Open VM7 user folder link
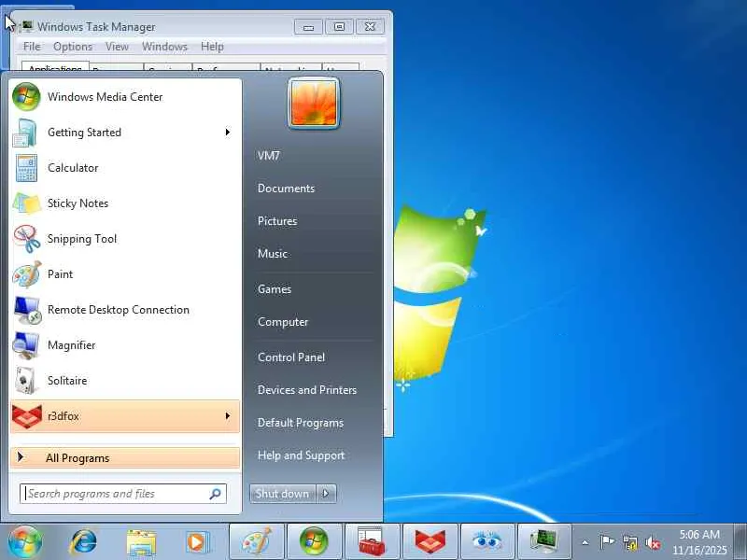 coord(269,156)
